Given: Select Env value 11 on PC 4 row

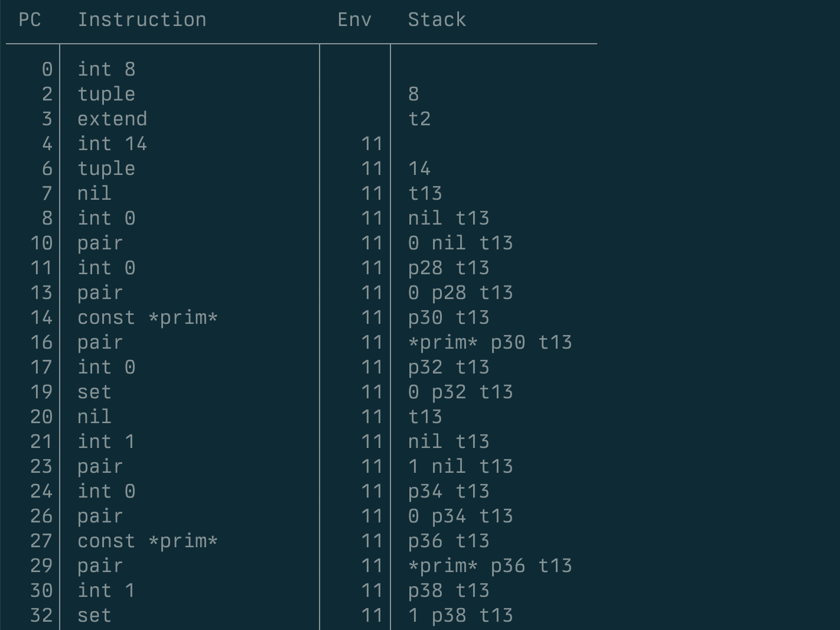Looking at the screenshot, I should (x=372, y=144).
